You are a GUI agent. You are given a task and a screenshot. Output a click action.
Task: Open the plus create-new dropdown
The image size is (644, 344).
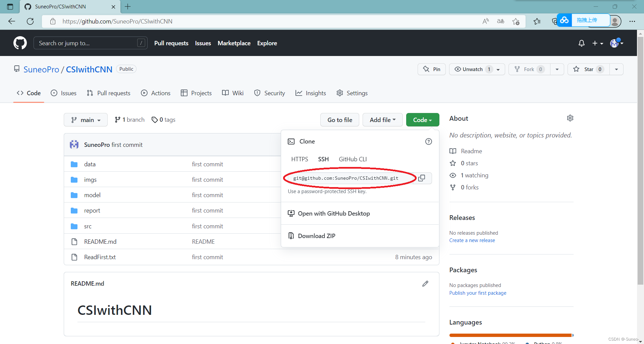tap(598, 43)
